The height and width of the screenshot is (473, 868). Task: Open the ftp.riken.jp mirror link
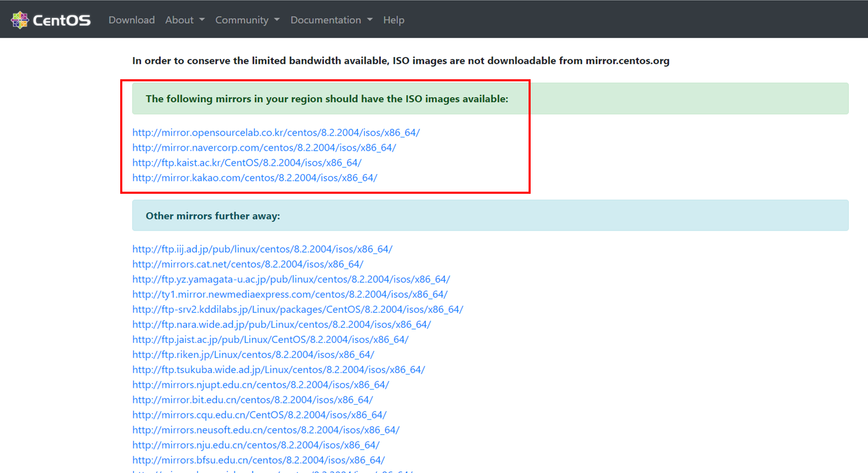point(253,354)
